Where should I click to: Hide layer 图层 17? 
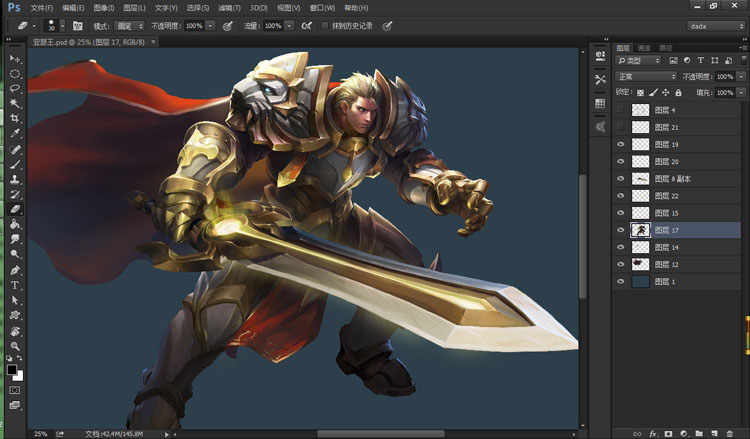(620, 230)
